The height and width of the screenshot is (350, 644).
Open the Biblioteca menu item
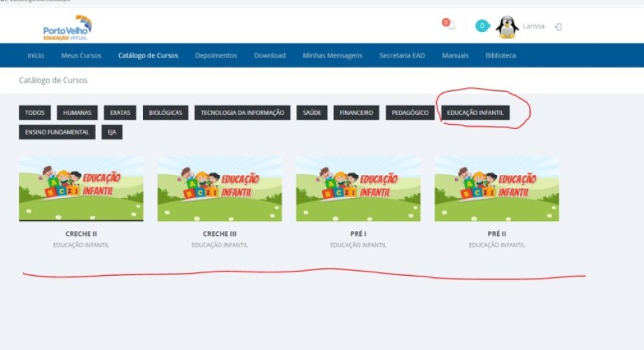point(500,55)
